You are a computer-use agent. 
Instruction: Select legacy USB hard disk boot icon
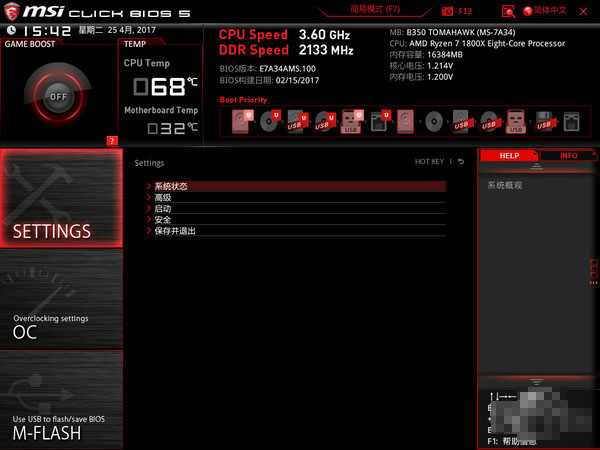click(x=462, y=121)
